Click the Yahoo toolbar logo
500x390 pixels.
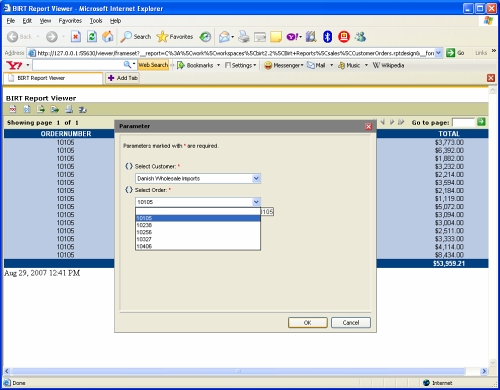pos(14,65)
